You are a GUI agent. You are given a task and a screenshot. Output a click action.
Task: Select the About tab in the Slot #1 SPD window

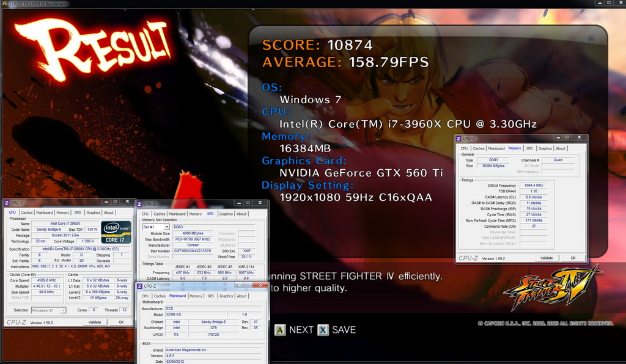coord(241,214)
